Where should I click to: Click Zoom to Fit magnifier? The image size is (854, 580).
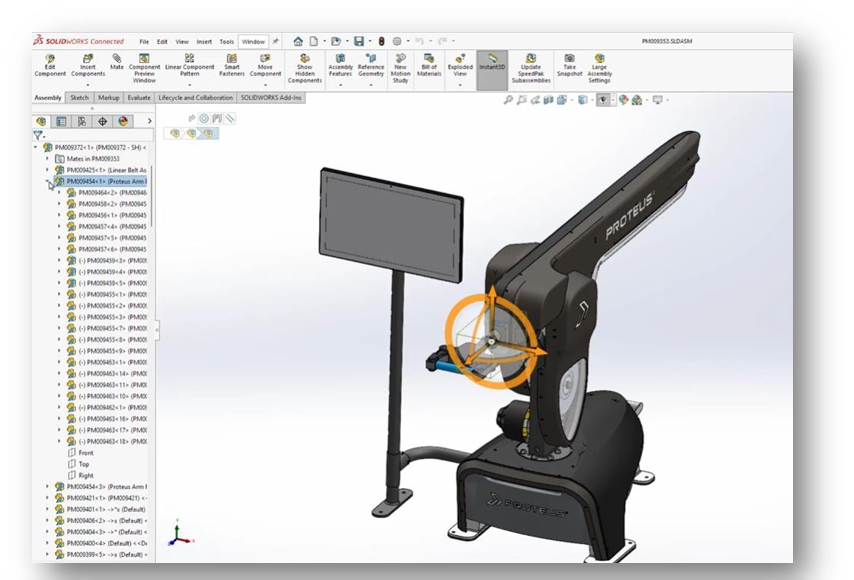508,100
